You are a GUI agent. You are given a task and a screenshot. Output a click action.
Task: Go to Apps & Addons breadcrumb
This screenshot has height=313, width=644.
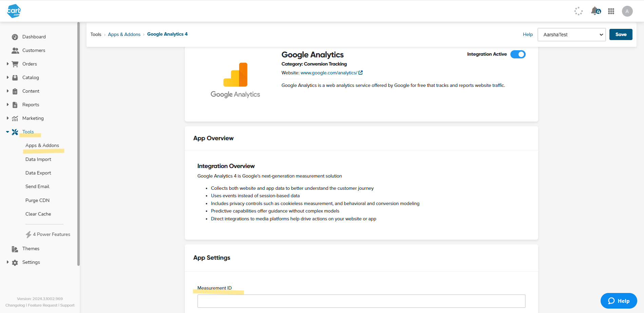point(124,34)
